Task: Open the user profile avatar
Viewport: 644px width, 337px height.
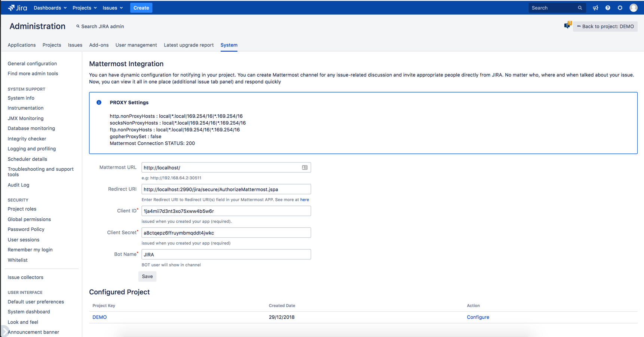Action: (x=633, y=8)
